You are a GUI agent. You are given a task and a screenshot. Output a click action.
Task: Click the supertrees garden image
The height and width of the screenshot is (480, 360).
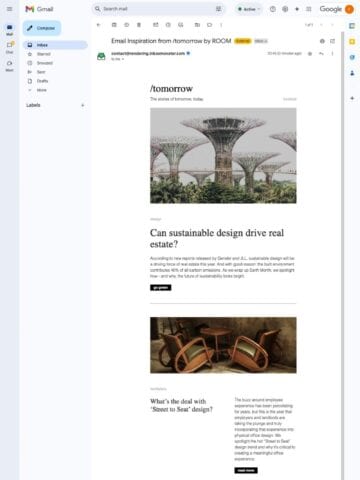coord(223,156)
